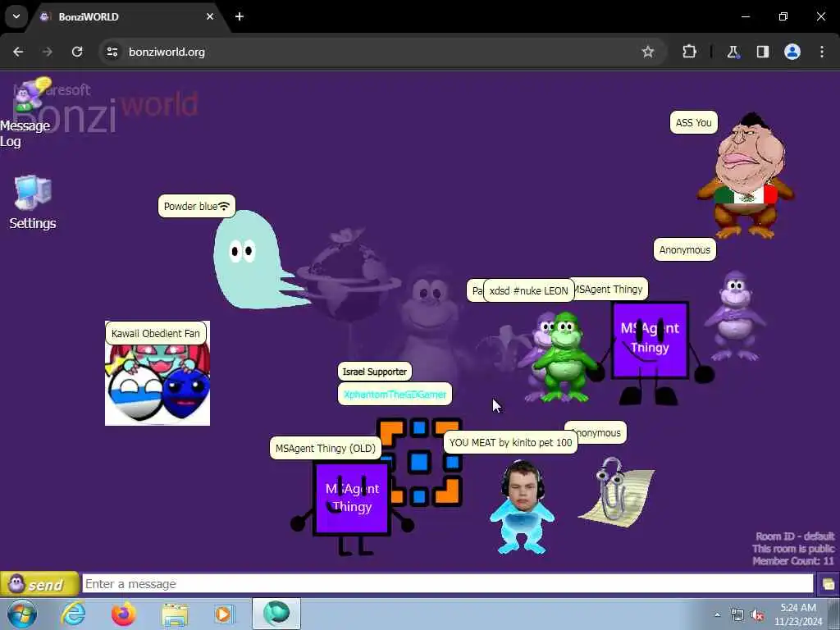View site information icon in address bar

[112, 52]
